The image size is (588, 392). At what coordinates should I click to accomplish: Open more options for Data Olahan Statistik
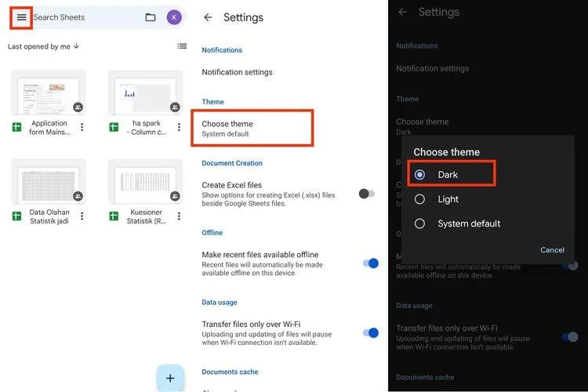pyautogui.click(x=82, y=216)
